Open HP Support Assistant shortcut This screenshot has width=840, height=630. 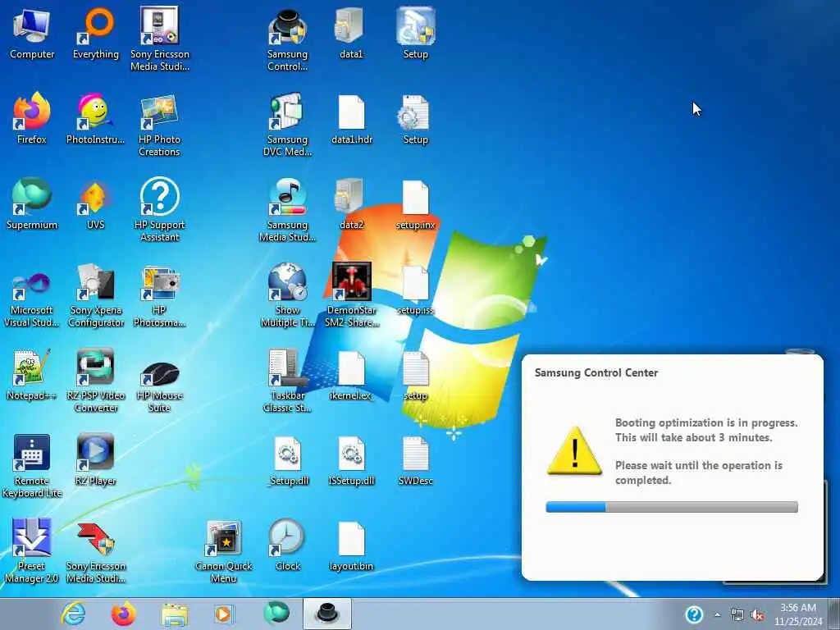tap(159, 209)
